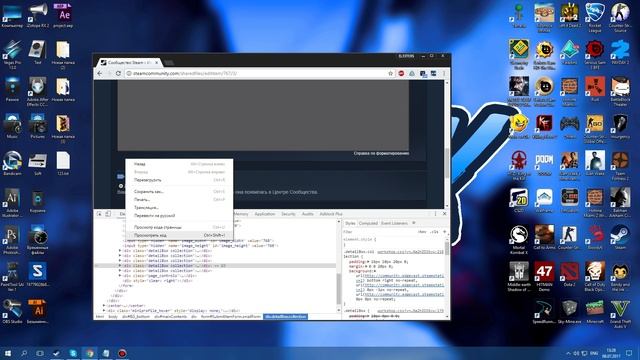
Task: Open the project.aep After Effects file
Action: [x=63, y=16]
